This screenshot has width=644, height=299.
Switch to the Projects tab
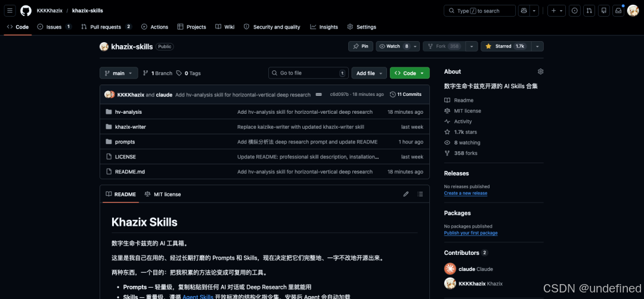click(x=191, y=27)
